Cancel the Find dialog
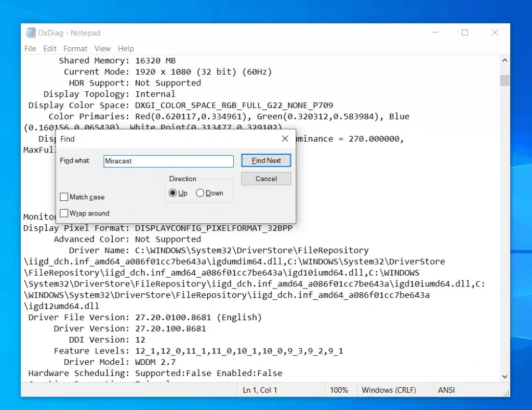Screen dimensions: 532x410 pyautogui.click(x=266, y=179)
